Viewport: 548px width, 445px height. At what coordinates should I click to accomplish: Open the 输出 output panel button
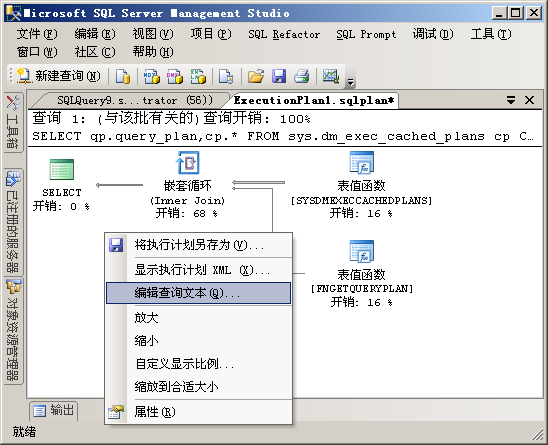(54, 410)
